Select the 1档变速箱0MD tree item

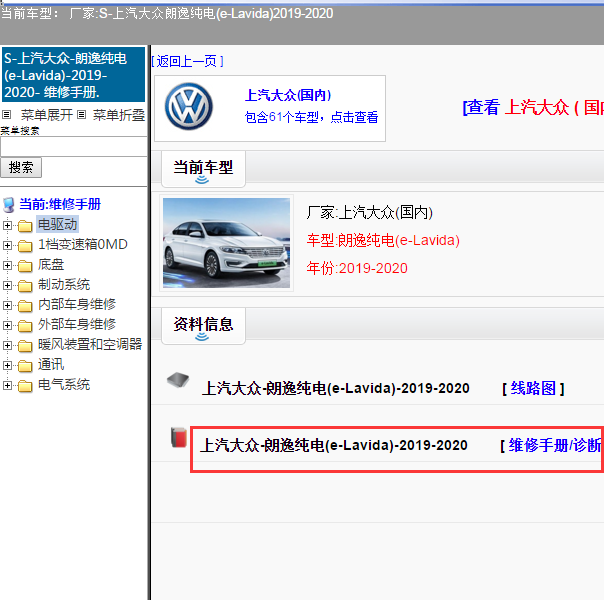(x=82, y=245)
